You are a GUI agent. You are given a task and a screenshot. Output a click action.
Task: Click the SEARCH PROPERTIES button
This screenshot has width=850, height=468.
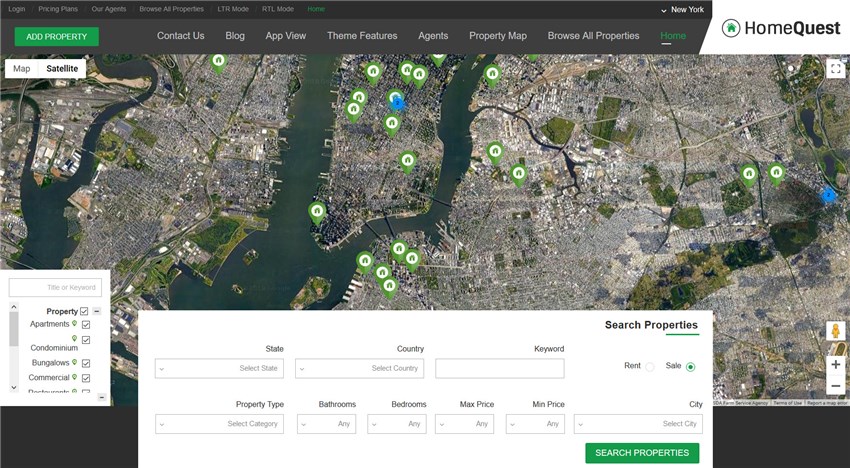pyautogui.click(x=642, y=453)
